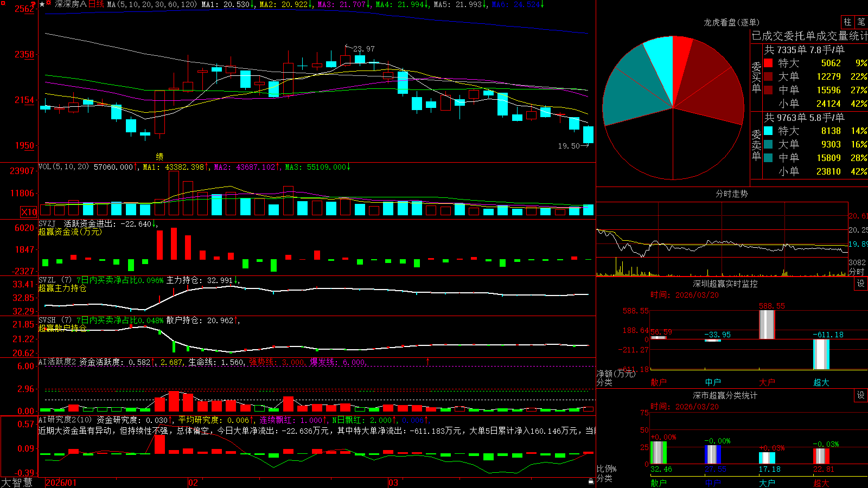Image resolution: width=868 pixels, height=488 pixels.
Task: Open MA(5,10,20,30,60,120) indicator parameters
Action: click(x=152, y=4)
